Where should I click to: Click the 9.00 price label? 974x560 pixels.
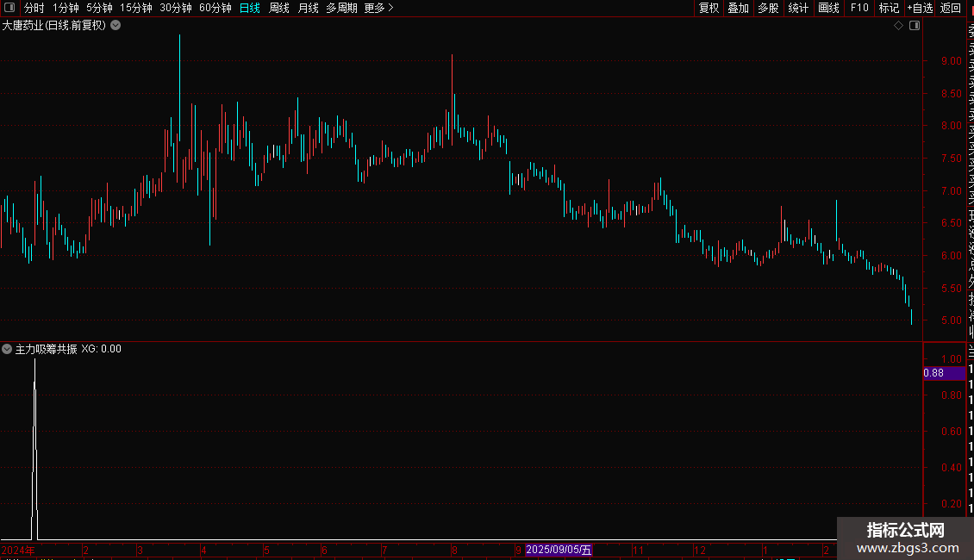(x=951, y=61)
